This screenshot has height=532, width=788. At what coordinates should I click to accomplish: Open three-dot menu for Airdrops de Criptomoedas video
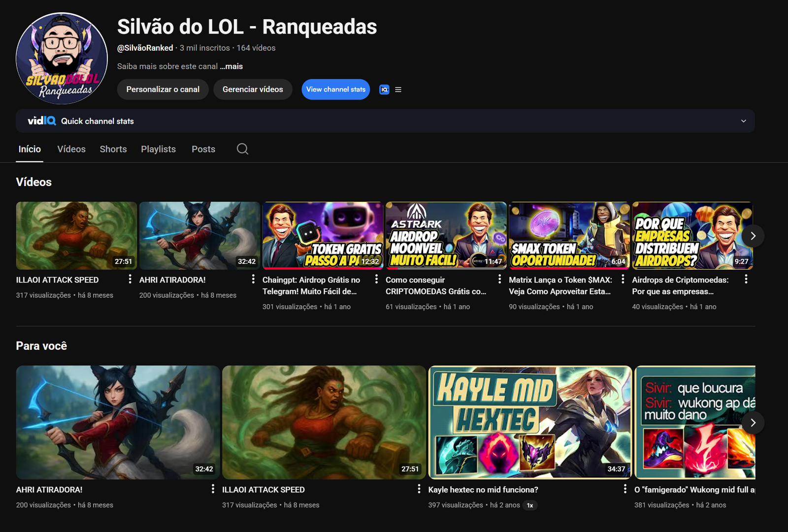746,279
